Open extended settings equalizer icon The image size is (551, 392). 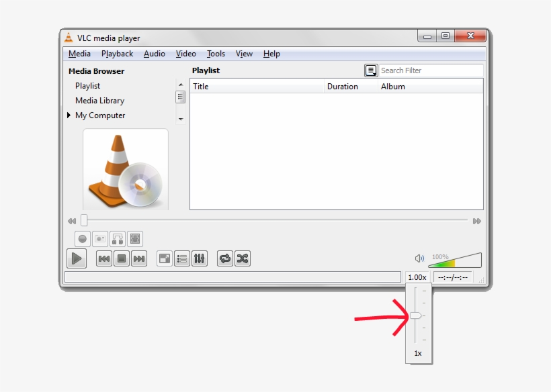[200, 258]
